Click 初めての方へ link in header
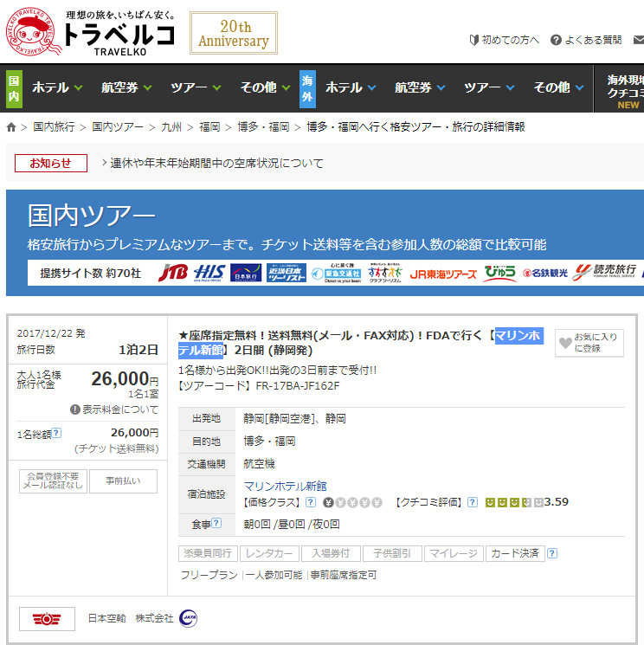The image size is (644, 645). point(504,40)
